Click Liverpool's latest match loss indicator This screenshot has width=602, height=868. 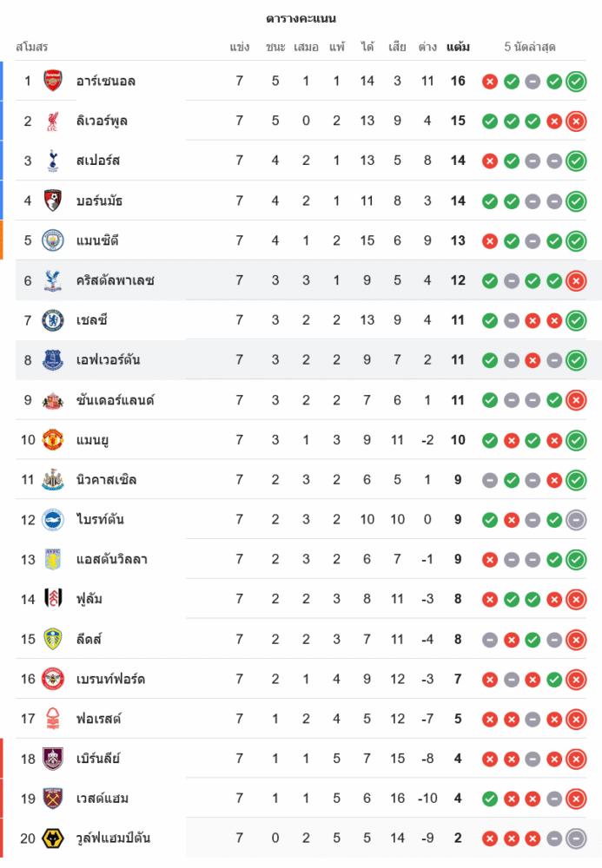[575, 122]
